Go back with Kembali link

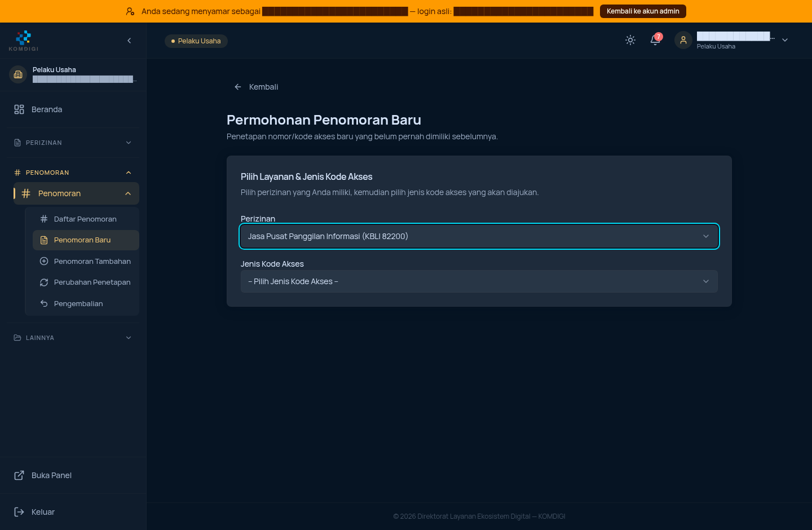[256, 87]
